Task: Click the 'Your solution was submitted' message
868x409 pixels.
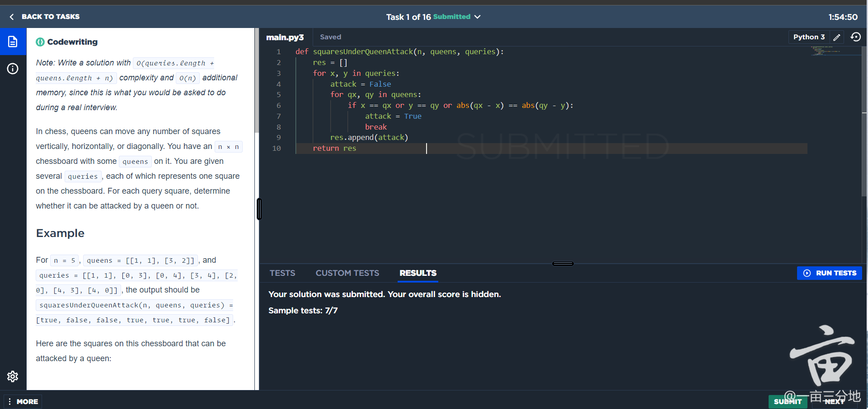Action: [385, 294]
